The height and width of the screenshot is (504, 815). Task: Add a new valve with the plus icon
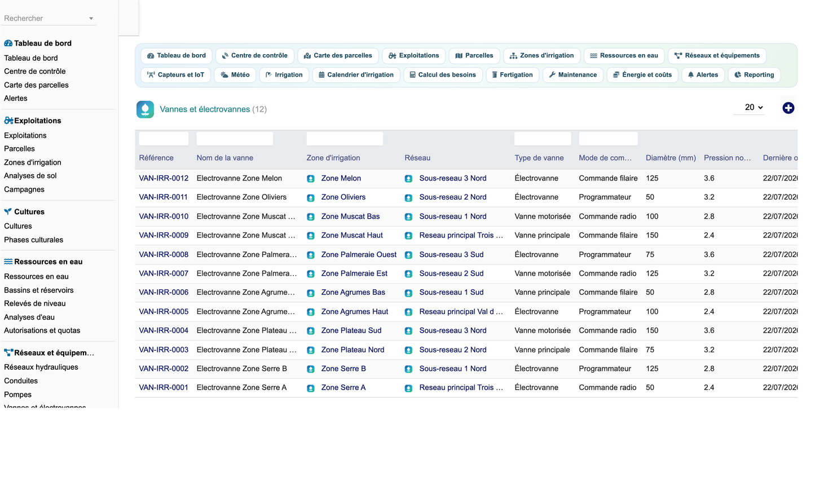point(788,108)
